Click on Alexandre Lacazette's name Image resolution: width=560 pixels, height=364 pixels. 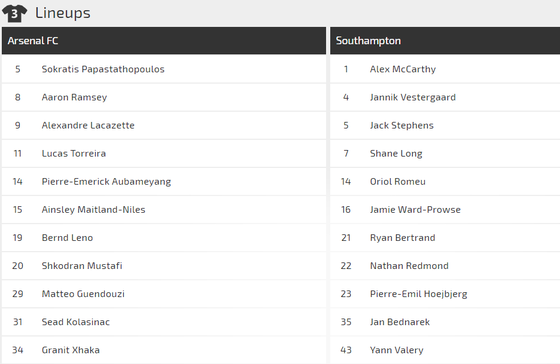88,125
